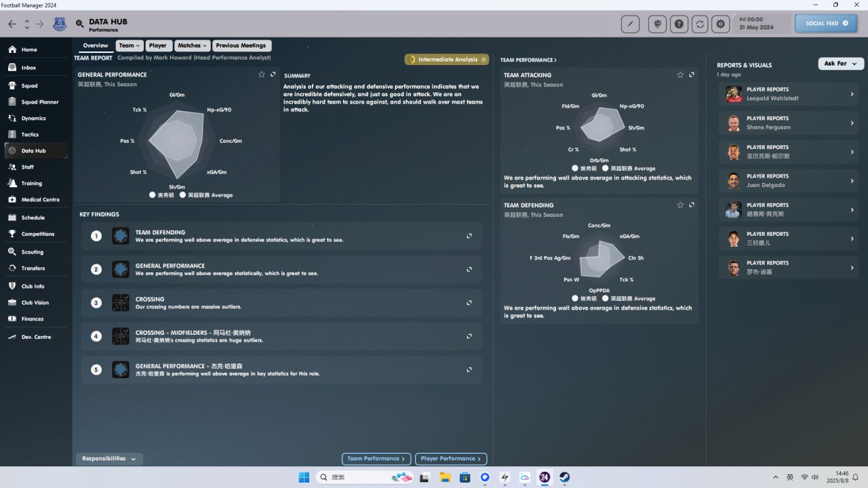This screenshot has height=488, width=868.
Task: Star the Team Attacking panel
Action: [x=680, y=75]
